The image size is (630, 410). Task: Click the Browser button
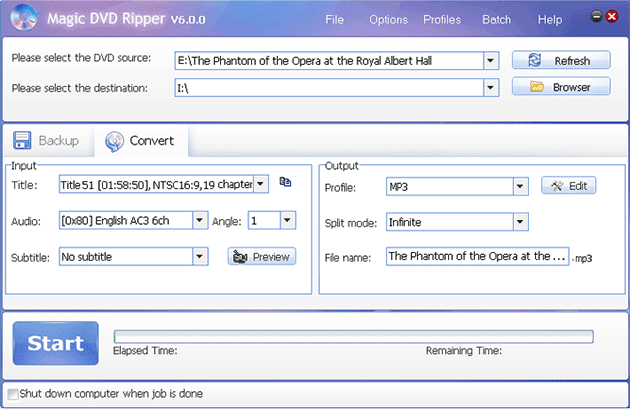click(561, 86)
